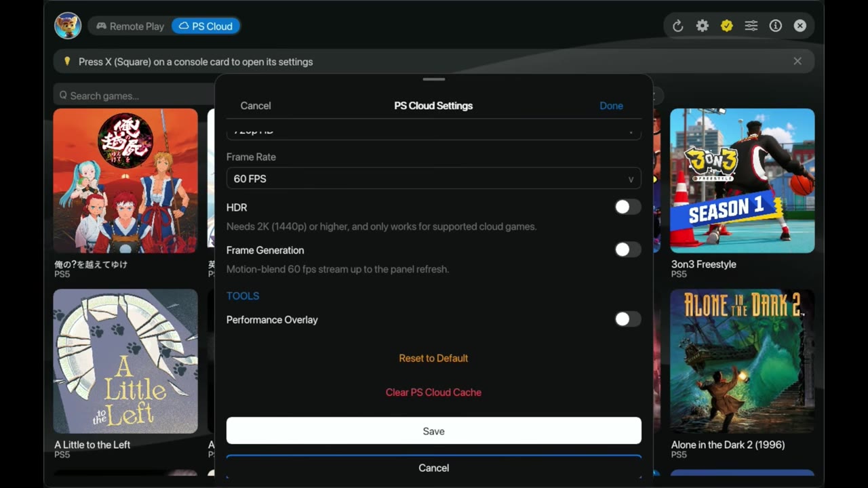Click the white Save button

coord(434,431)
